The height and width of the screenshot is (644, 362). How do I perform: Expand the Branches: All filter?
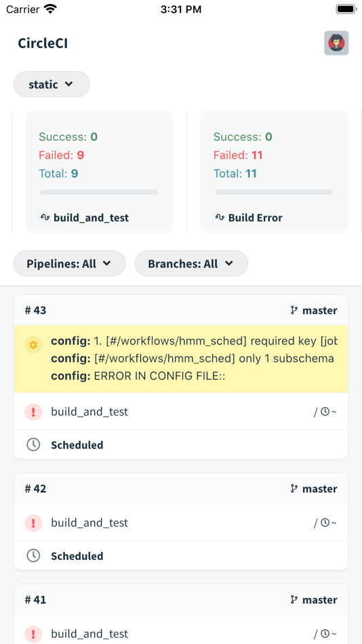[191, 264]
